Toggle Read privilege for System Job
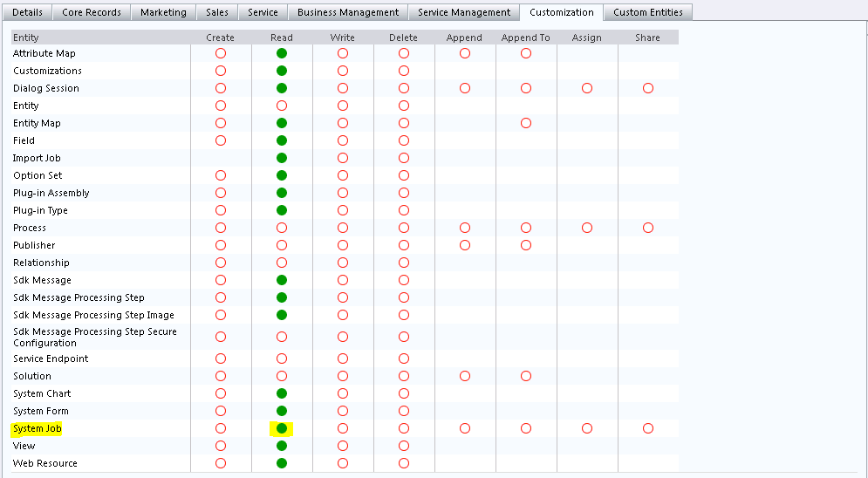This screenshot has height=478, width=868. 282,428
